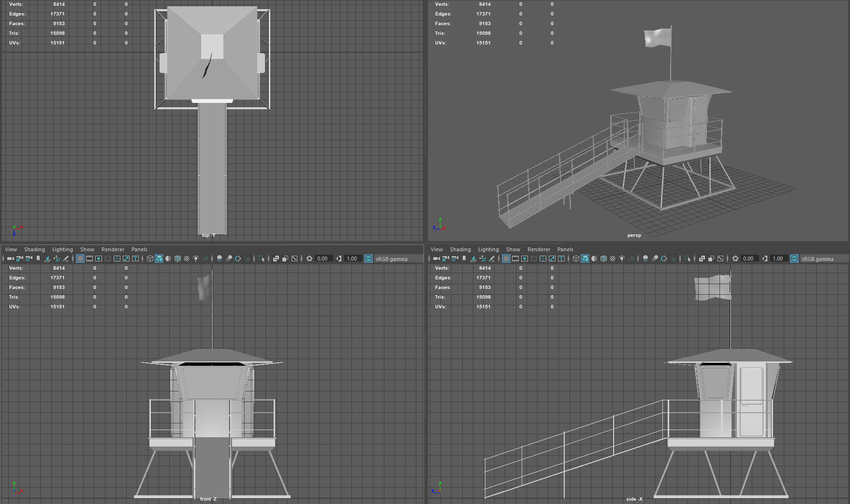Toggle Safe Action in front -Z panel
The width and height of the screenshot is (850, 504).
126,259
